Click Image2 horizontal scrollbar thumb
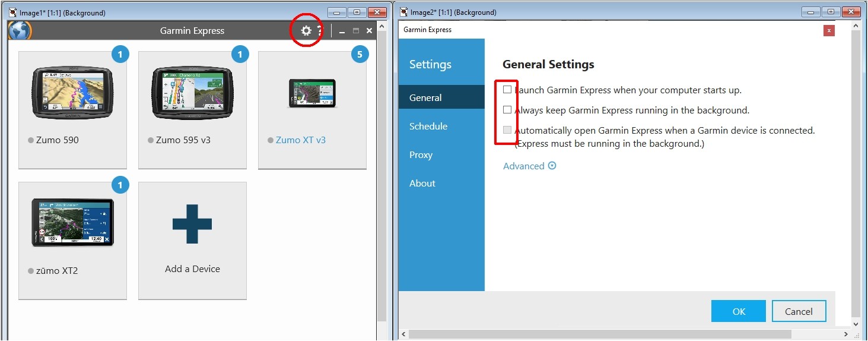Screen dimensions: 868x341 pos(600,334)
